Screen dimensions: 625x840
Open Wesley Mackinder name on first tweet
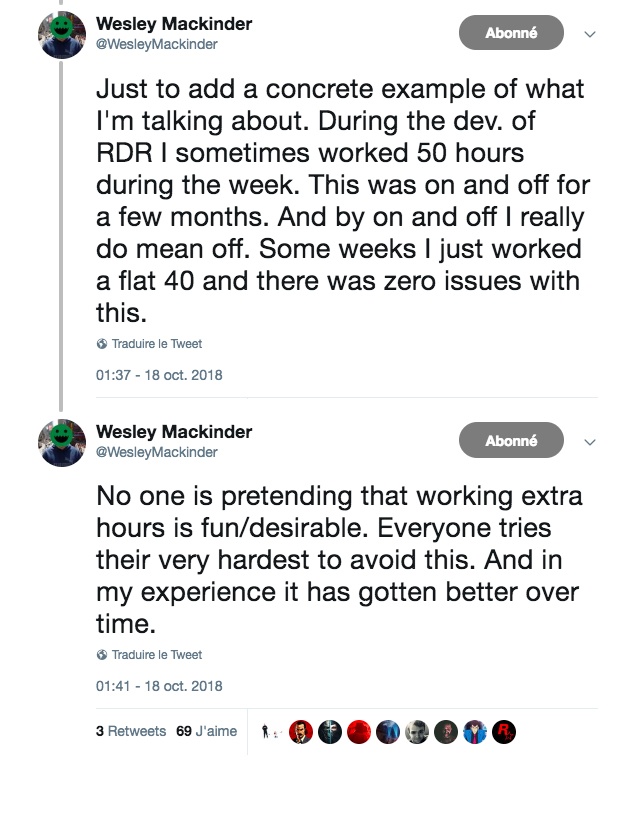click(x=173, y=23)
